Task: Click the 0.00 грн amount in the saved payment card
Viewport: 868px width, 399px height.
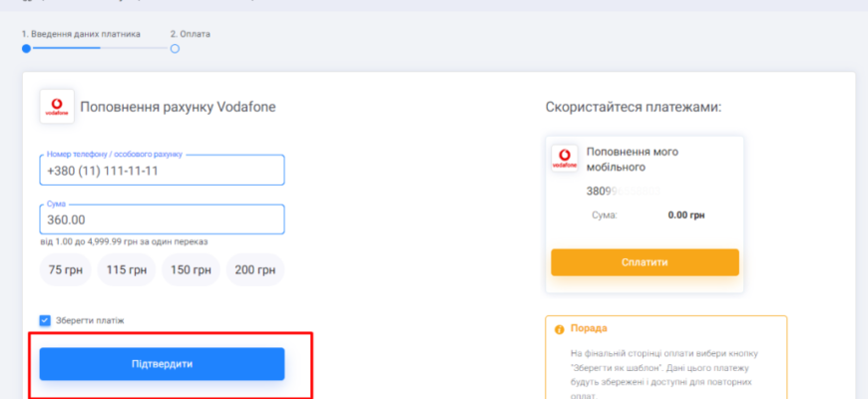Action: (686, 214)
